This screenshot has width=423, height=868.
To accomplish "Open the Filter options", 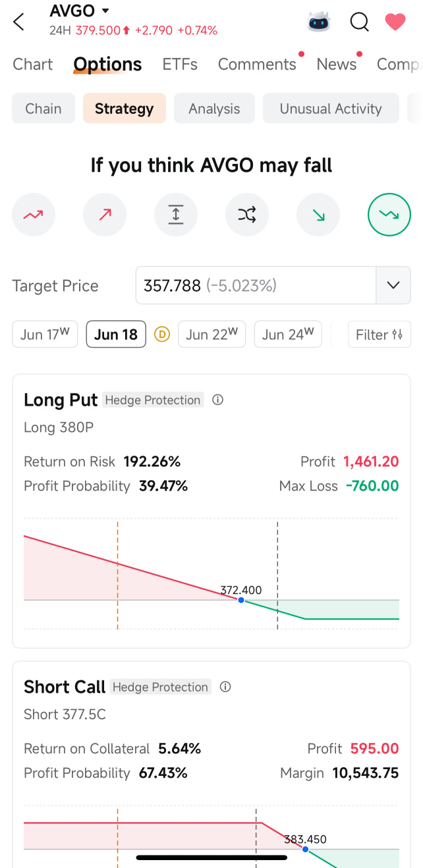I will (x=379, y=335).
